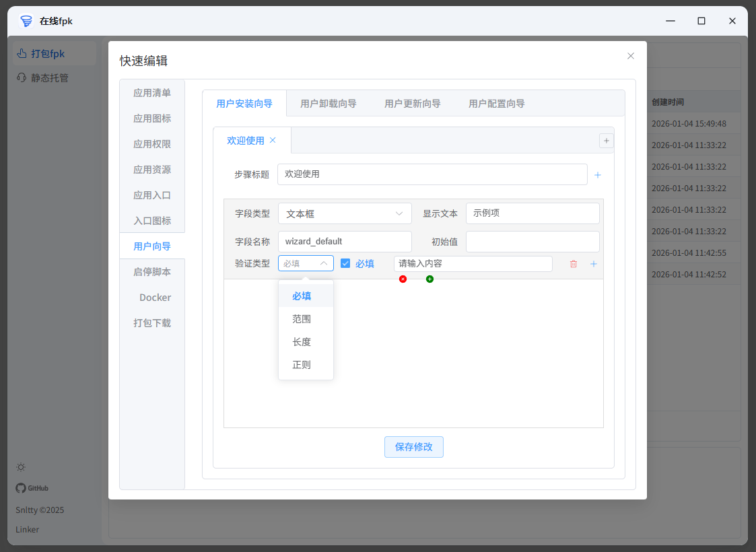Choose 长度 from the validation list
The width and height of the screenshot is (756, 552).
tap(306, 342)
